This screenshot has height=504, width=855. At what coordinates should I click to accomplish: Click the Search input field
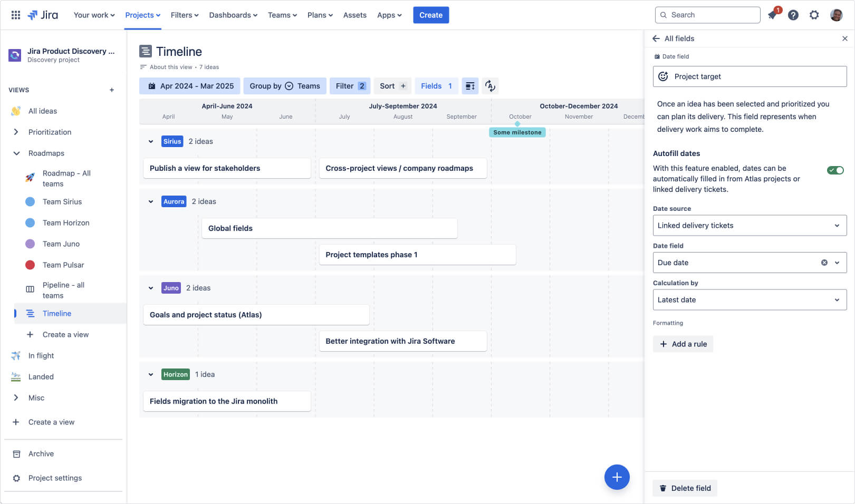pyautogui.click(x=707, y=15)
